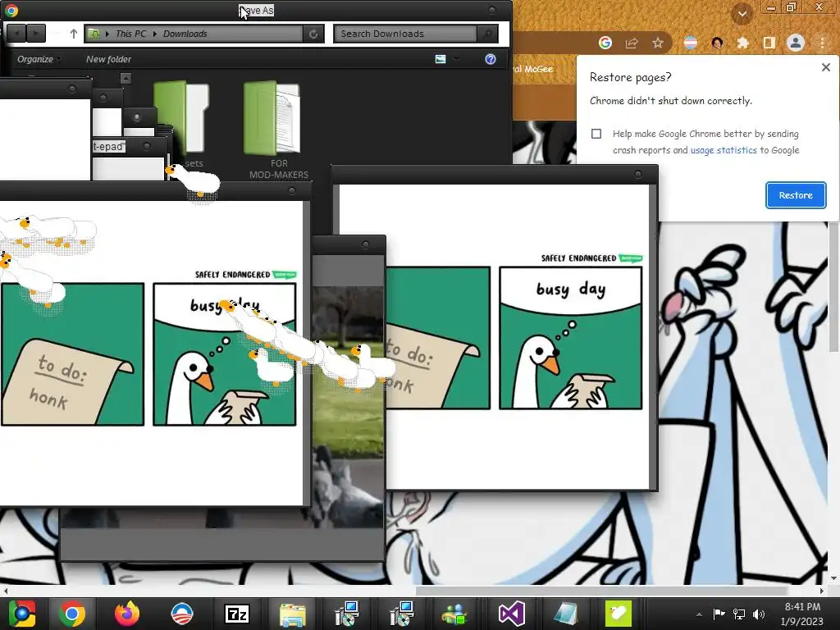Open the Messenger people icon on taskbar
This screenshot has width=840, height=630.
[456, 614]
